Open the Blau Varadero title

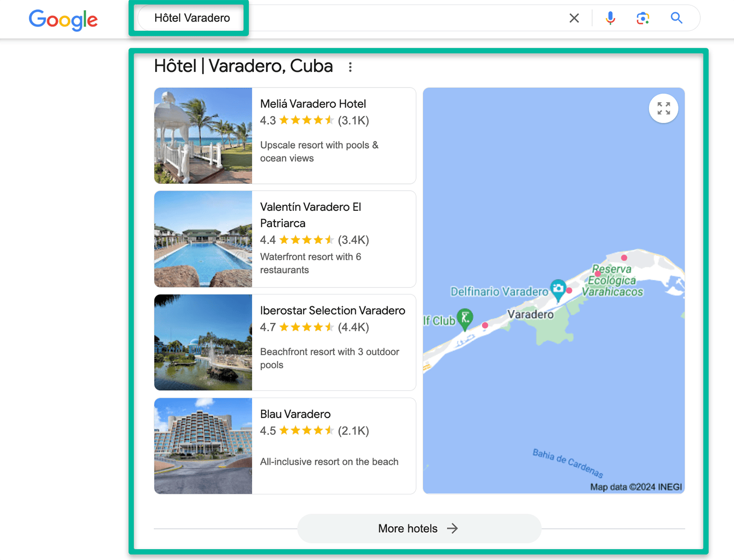tap(296, 414)
